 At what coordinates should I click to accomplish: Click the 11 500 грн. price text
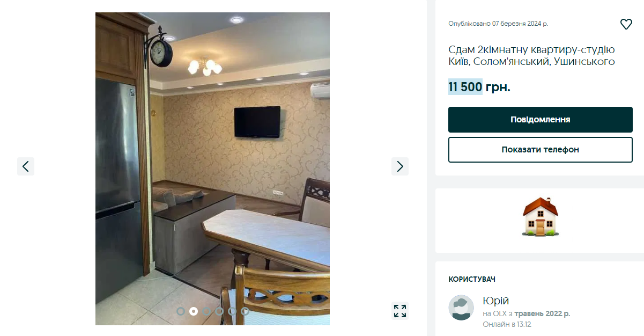[x=479, y=87]
